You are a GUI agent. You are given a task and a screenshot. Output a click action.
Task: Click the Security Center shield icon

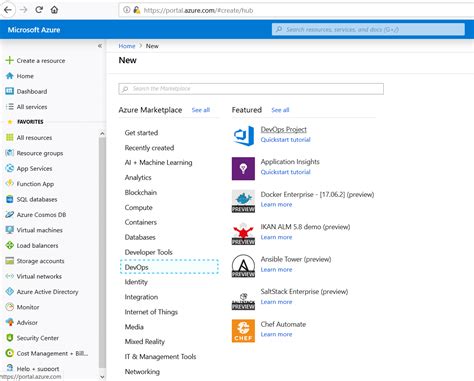[10, 338]
